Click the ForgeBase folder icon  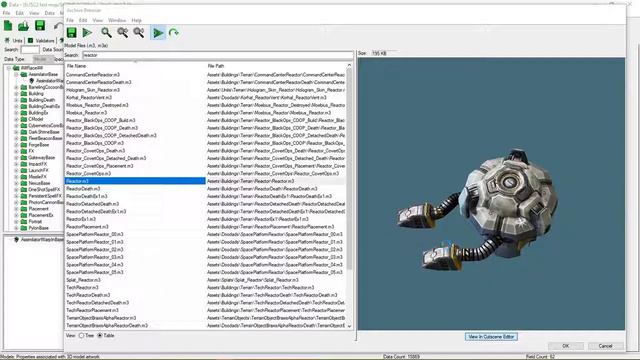[24, 144]
